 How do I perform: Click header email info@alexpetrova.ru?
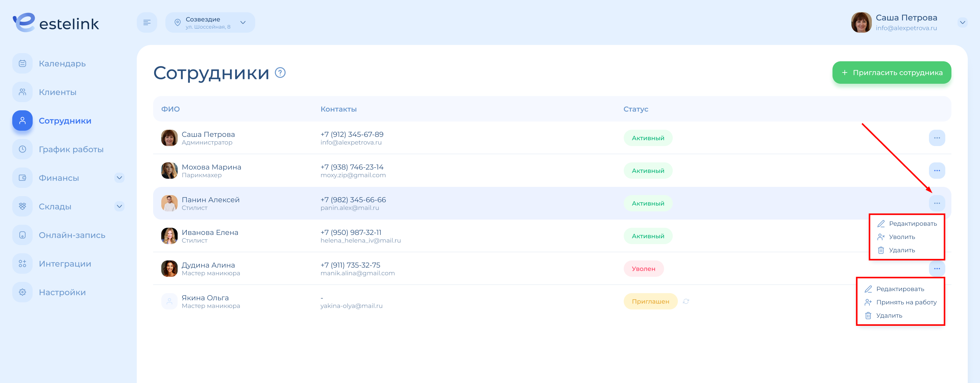[906, 28]
